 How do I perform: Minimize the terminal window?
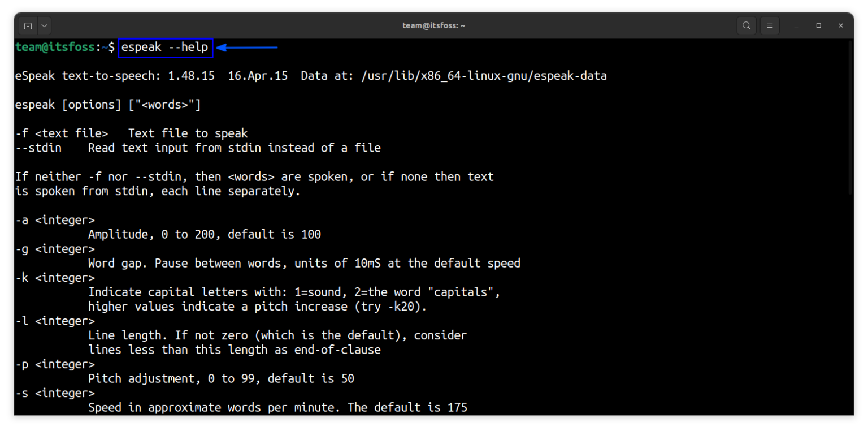796,25
